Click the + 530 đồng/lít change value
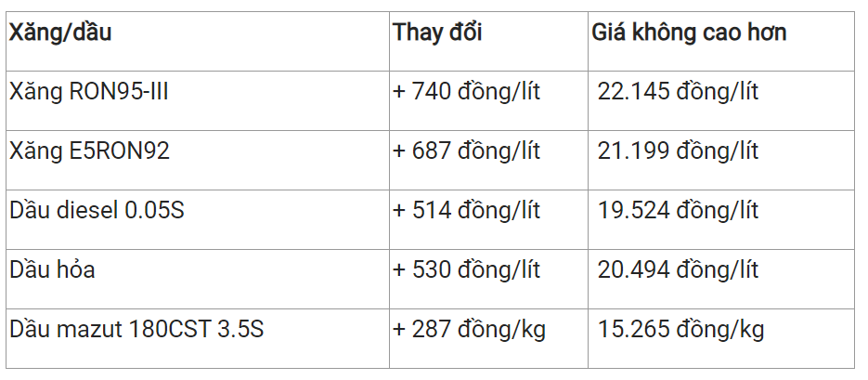 (466, 269)
